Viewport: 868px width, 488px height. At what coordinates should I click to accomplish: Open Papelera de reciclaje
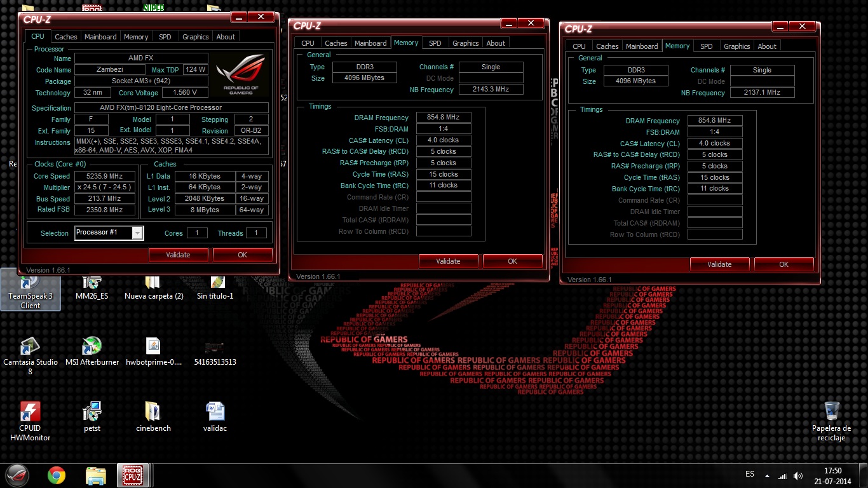[x=831, y=421]
